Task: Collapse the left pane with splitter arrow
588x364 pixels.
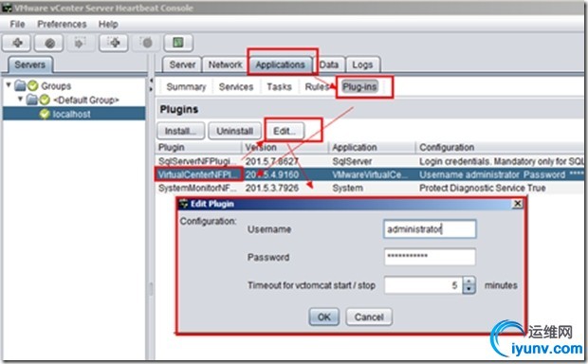Action: tap(151, 81)
